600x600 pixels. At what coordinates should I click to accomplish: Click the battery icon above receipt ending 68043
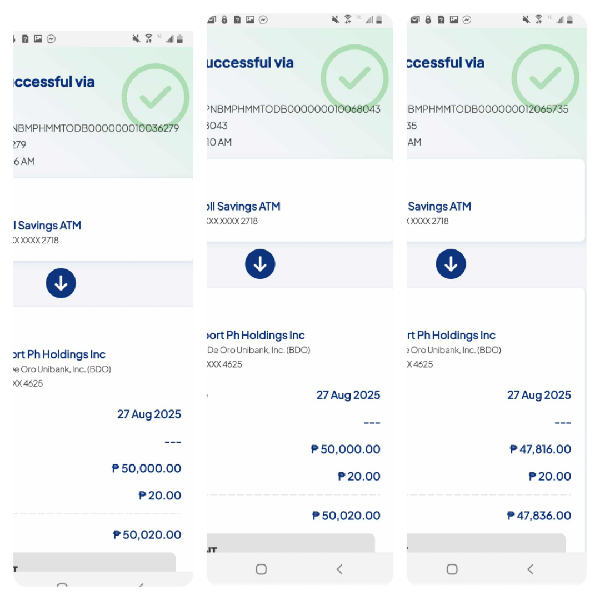click(x=381, y=20)
